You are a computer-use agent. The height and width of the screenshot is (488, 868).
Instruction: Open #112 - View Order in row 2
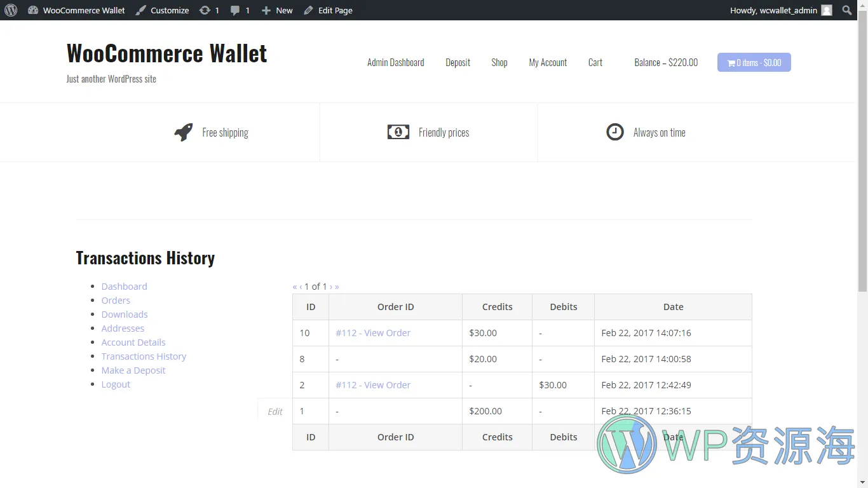pos(373,385)
